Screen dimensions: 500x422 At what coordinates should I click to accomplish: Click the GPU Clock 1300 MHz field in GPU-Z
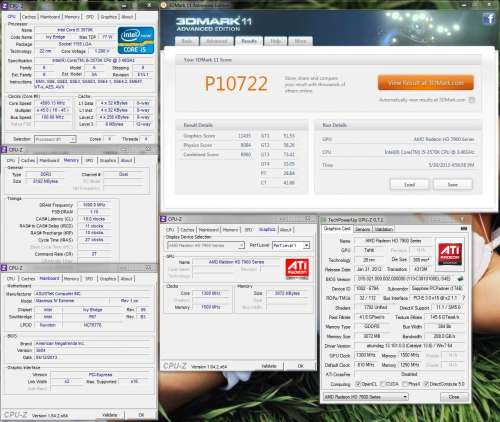(x=366, y=355)
